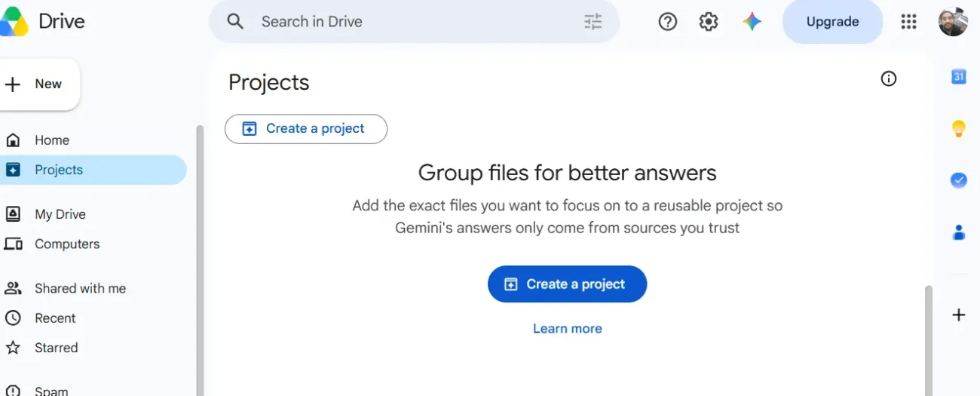
Task: Open Starred in the sidebar
Action: click(x=93, y=348)
